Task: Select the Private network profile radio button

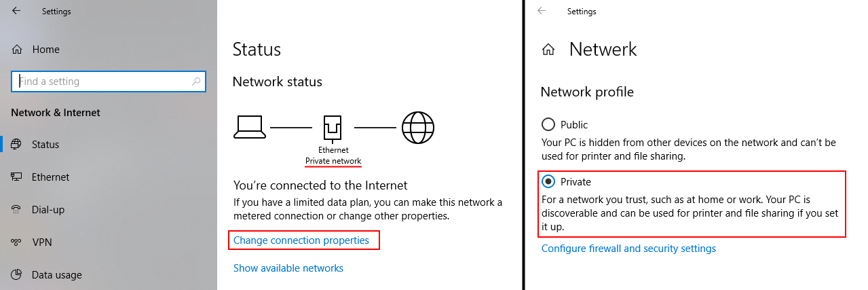Action: [548, 181]
